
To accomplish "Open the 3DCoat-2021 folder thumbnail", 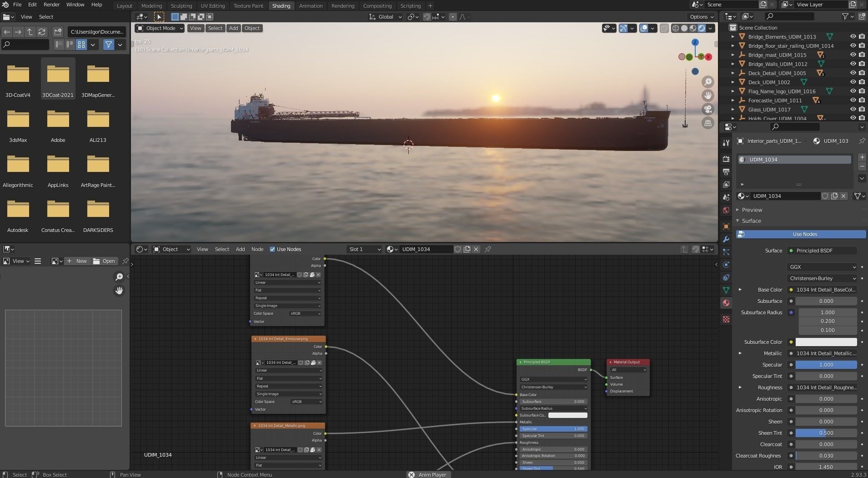I will (58, 79).
